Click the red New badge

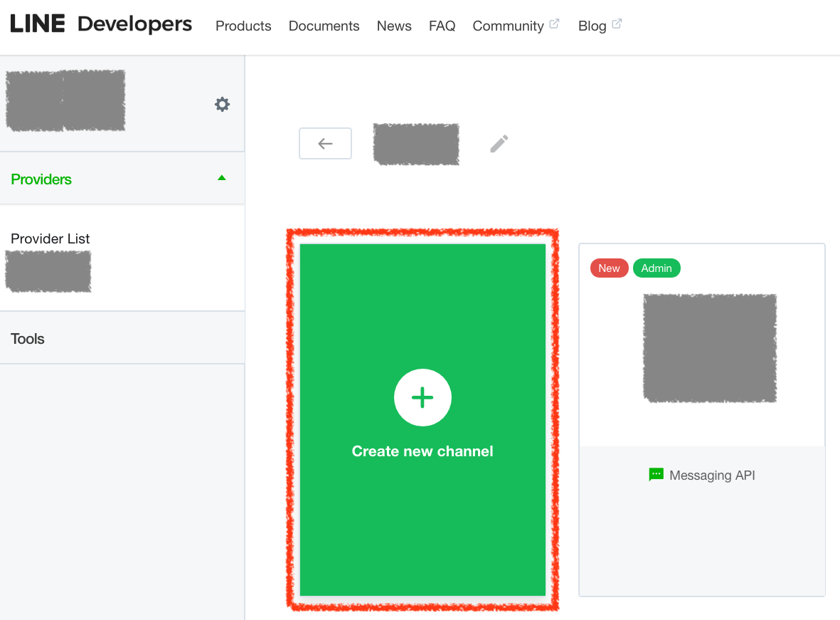click(609, 268)
